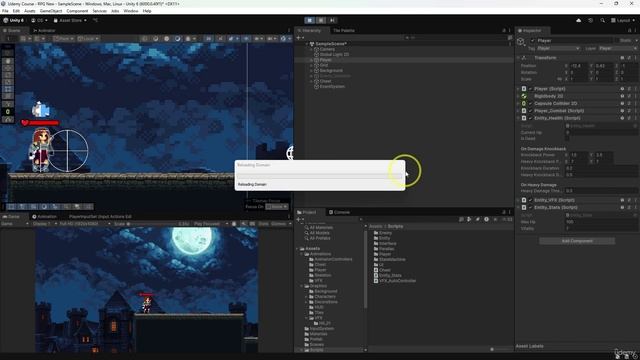Open the Assets menu
Viewport: 640px width, 360px height.
coord(30,11)
